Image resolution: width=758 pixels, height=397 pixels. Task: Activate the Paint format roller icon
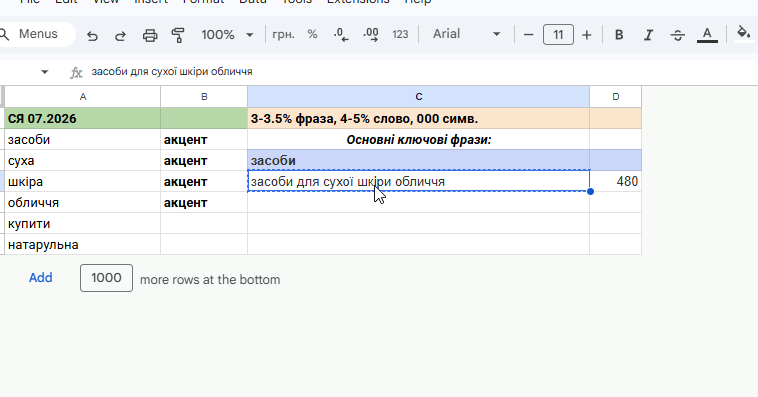click(178, 35)
